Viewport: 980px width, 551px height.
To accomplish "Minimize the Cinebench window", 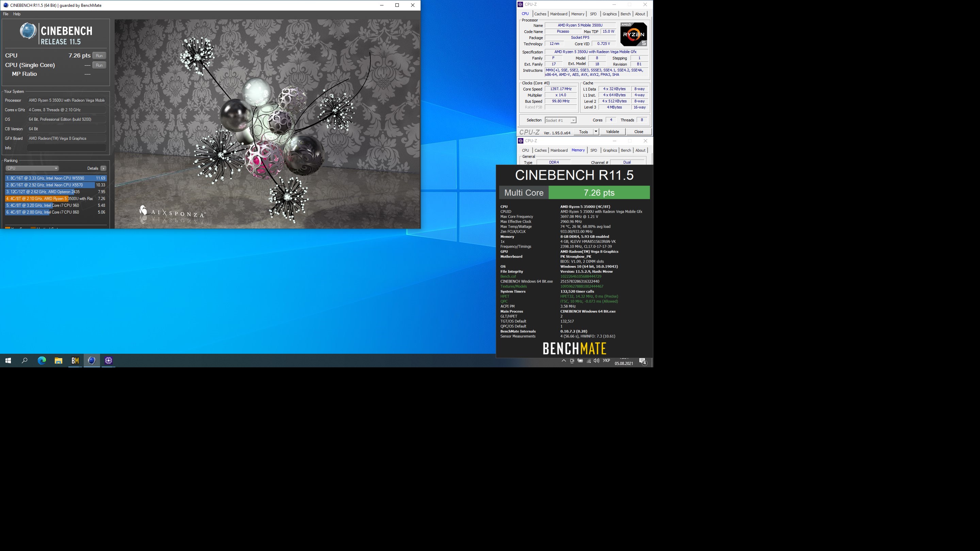I will coord(381,5).
